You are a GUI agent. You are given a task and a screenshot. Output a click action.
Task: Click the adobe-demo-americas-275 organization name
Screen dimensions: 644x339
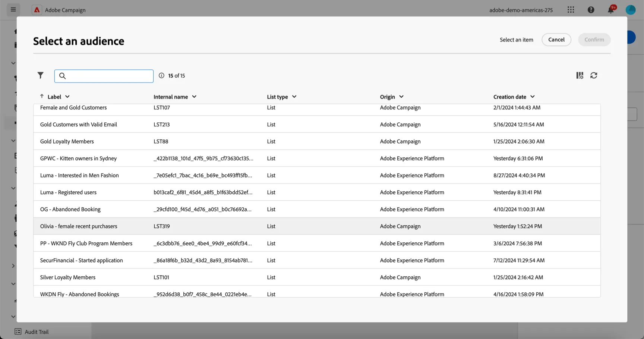click(x=521, y=10)
